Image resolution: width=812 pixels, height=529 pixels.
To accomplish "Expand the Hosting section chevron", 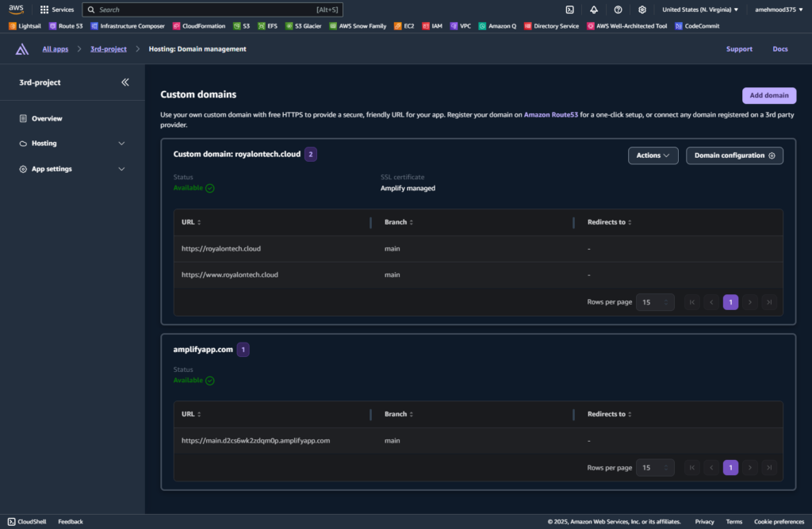I will click(x=121, y=144).
